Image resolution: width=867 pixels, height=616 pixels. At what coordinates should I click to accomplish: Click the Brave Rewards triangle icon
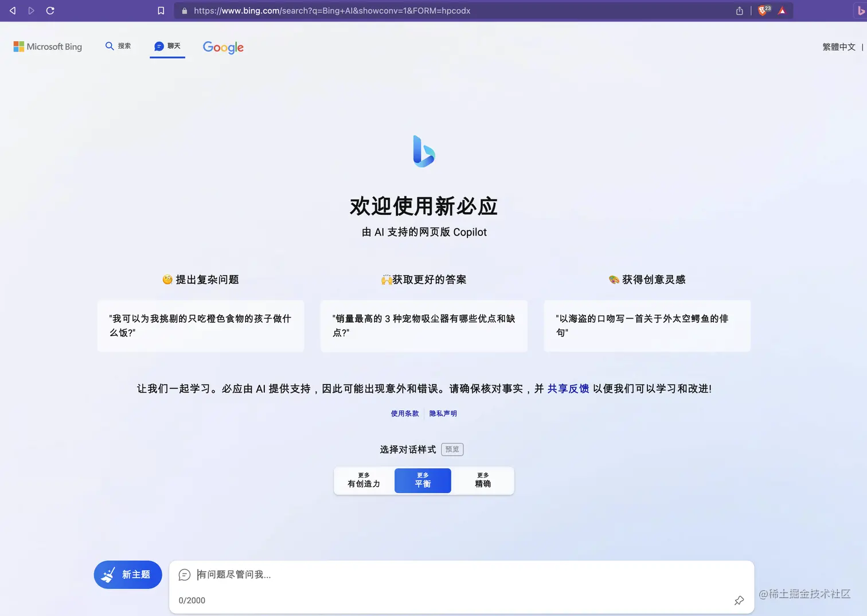tap(782, 10)
